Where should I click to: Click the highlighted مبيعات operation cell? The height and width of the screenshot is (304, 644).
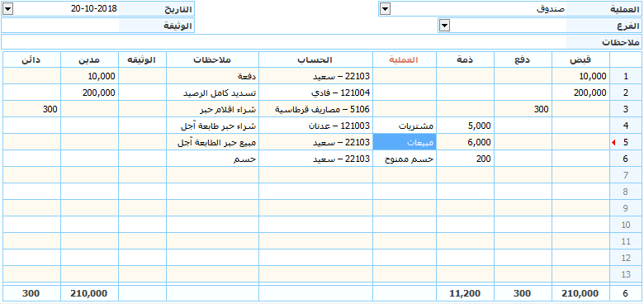click(405, 142)
